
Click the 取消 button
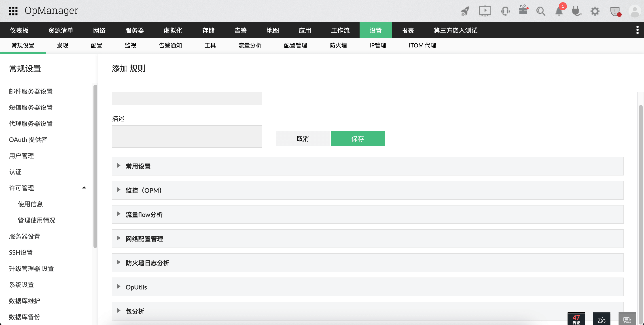tap(303, 139)
